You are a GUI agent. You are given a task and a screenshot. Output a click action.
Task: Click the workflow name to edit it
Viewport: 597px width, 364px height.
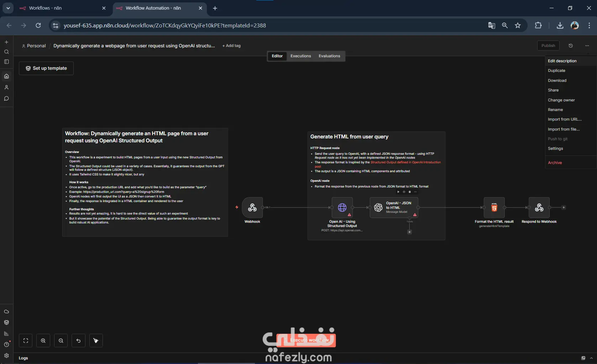[134, 46]
